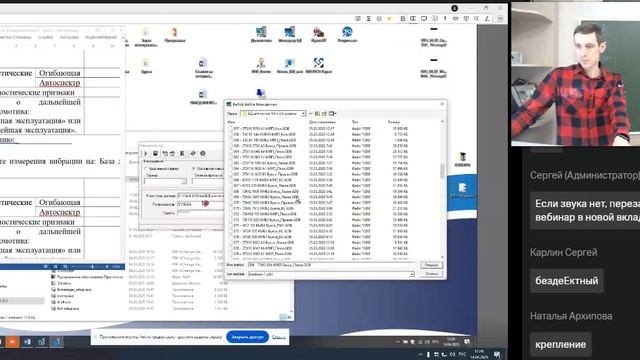Open the lower Word document on desktop
The width and height of the screenshot is (640, 360).
tap(203, 97)
